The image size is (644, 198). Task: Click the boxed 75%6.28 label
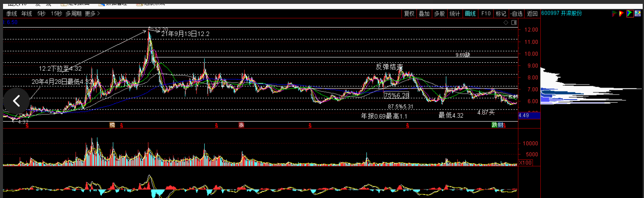coord(396,95)
